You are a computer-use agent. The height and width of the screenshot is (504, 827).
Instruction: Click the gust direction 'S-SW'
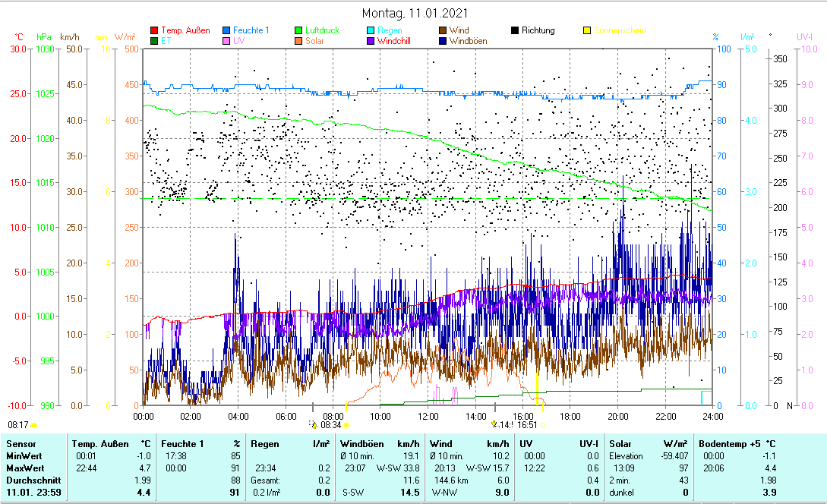point(353,493)
